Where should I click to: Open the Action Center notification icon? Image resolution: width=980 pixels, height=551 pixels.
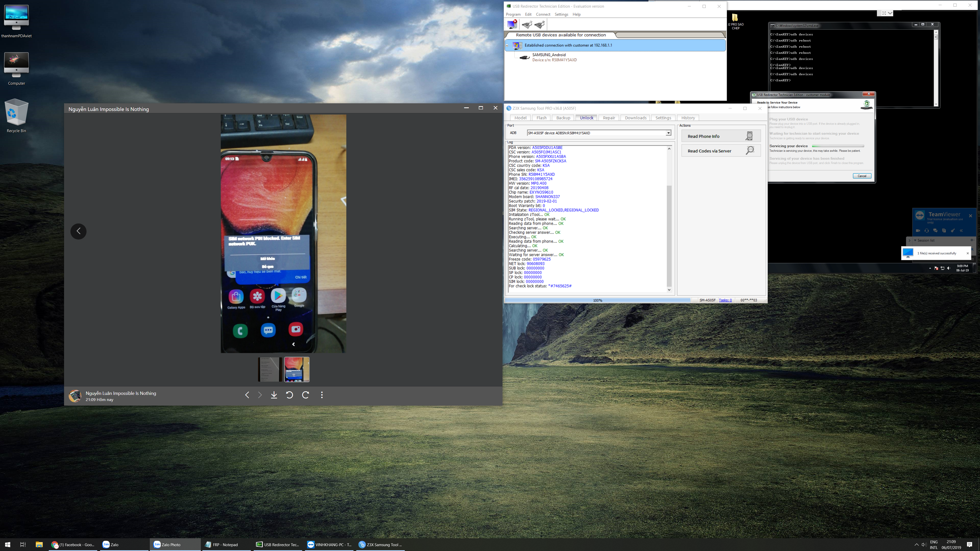click(x=970, y=545)
